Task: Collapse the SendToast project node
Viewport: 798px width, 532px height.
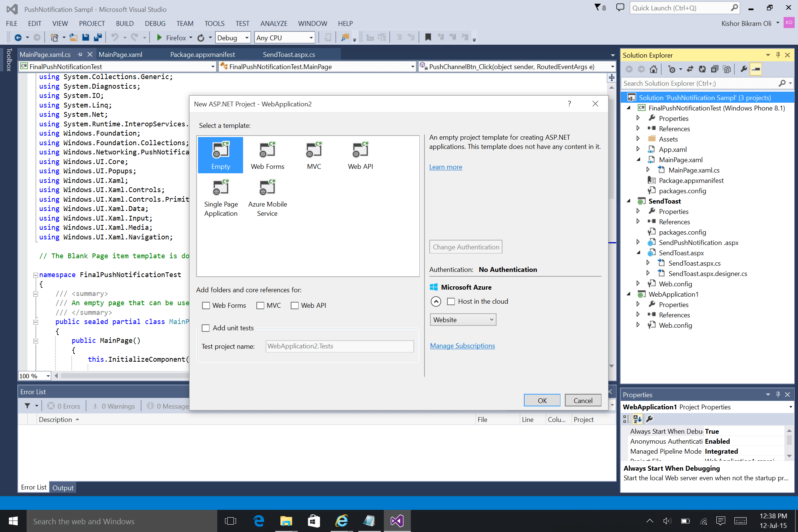Action: click(x=628, y=201)
